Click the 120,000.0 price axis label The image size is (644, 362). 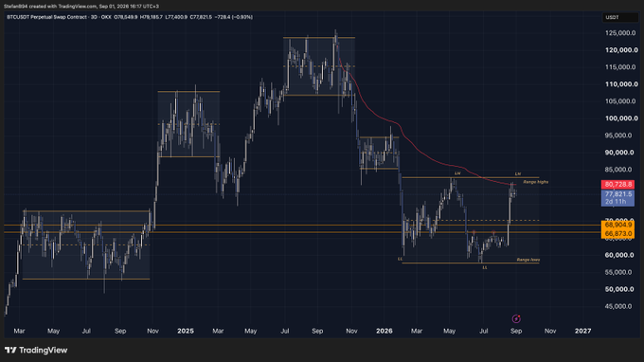coord(621,50)
